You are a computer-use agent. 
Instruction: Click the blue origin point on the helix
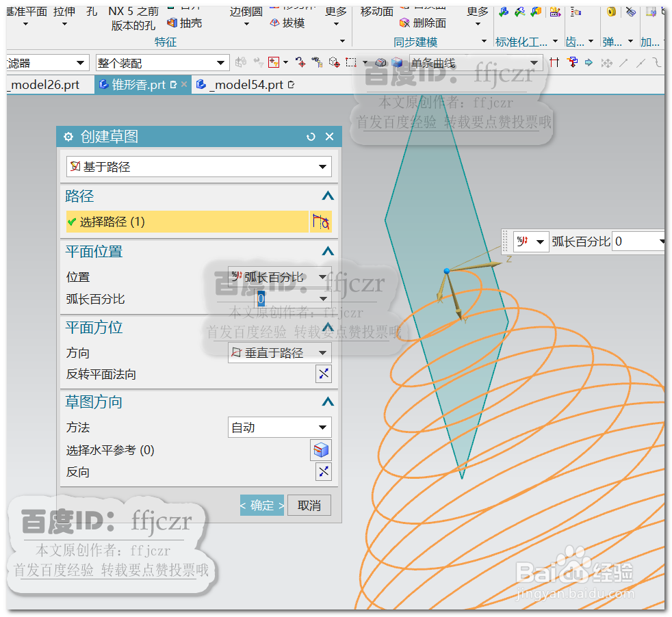(x=447, y=271)
